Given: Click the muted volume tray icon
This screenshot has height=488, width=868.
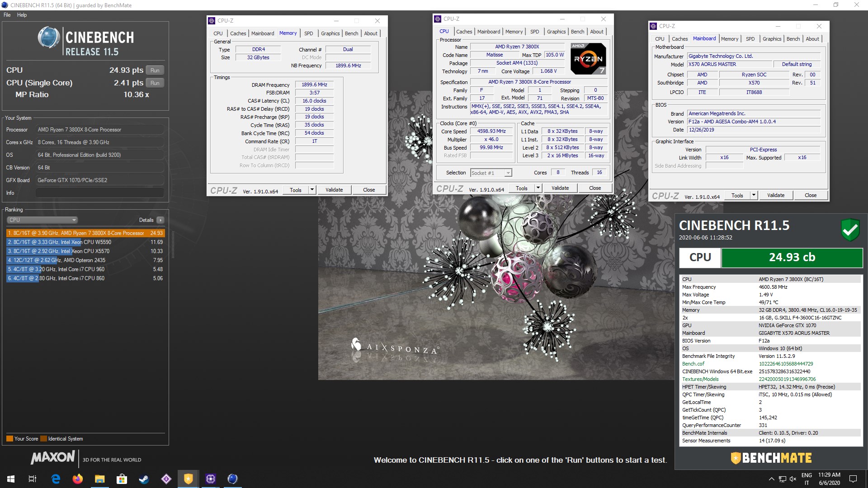Looking at the screenshot, I should click(x=793, y=479).
